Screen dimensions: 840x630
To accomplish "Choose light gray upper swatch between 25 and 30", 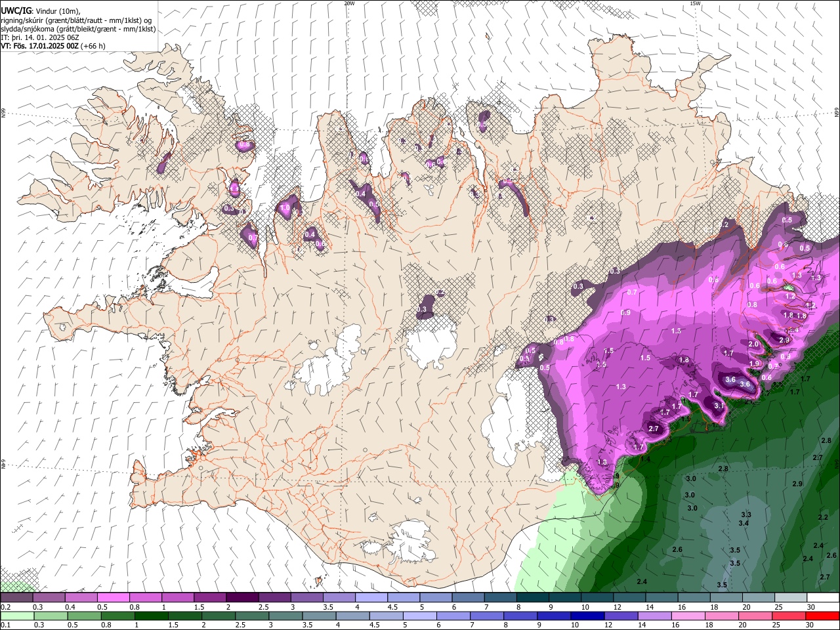I will [x=791, y=598].
